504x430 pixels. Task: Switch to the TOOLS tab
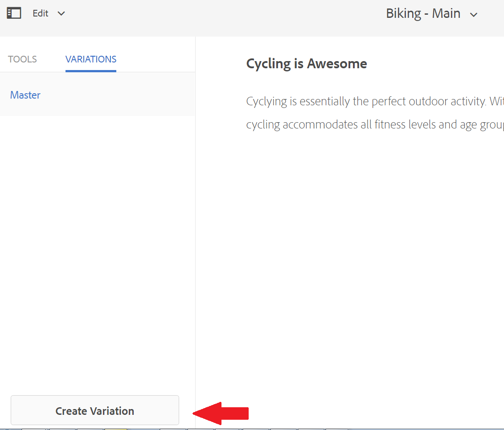coord(22,59)
